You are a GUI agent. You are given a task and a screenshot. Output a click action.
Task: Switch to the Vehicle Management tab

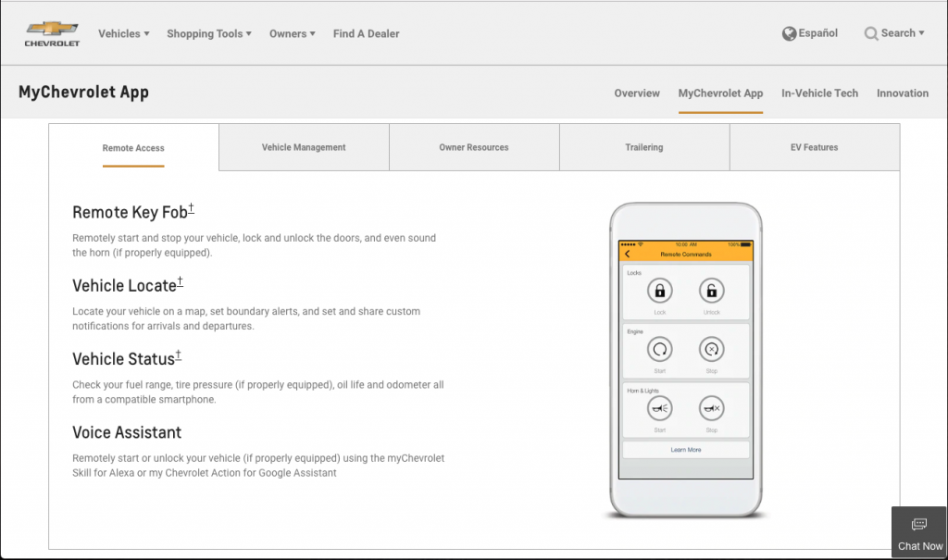304,147
